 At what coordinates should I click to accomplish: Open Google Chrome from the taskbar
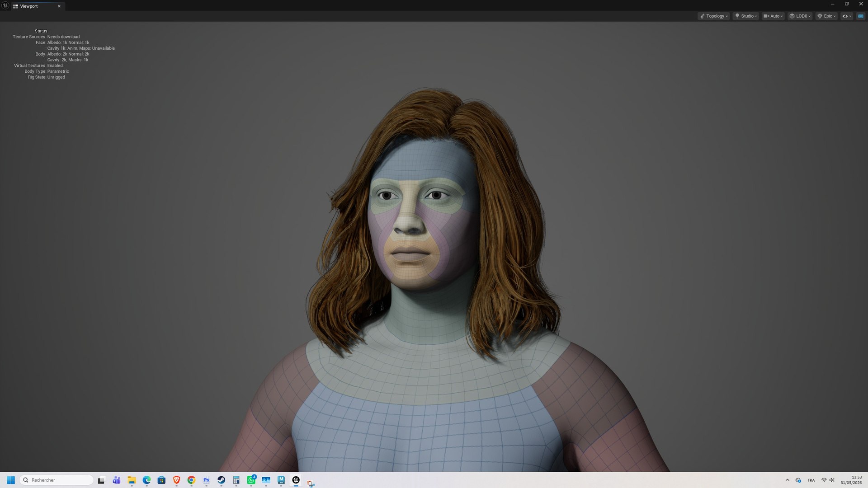191,480
